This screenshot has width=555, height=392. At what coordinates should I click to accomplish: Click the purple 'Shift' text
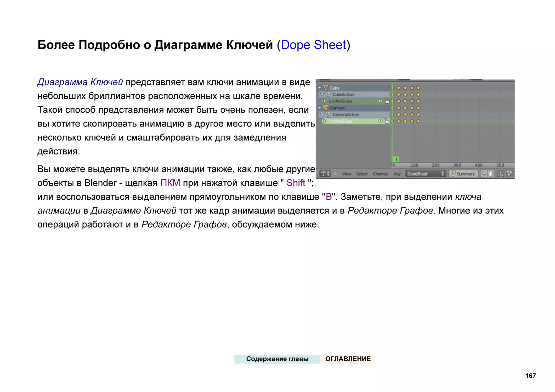(296, 183)
